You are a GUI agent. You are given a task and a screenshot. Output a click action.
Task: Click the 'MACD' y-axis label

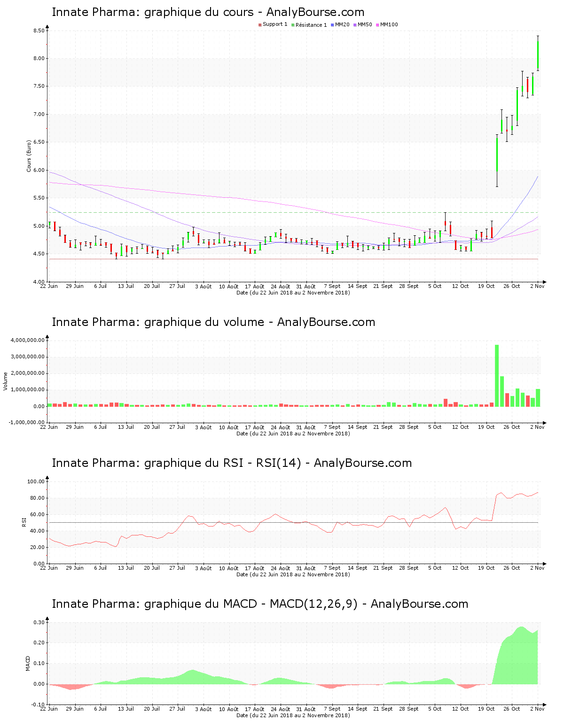tap(28, 663)
